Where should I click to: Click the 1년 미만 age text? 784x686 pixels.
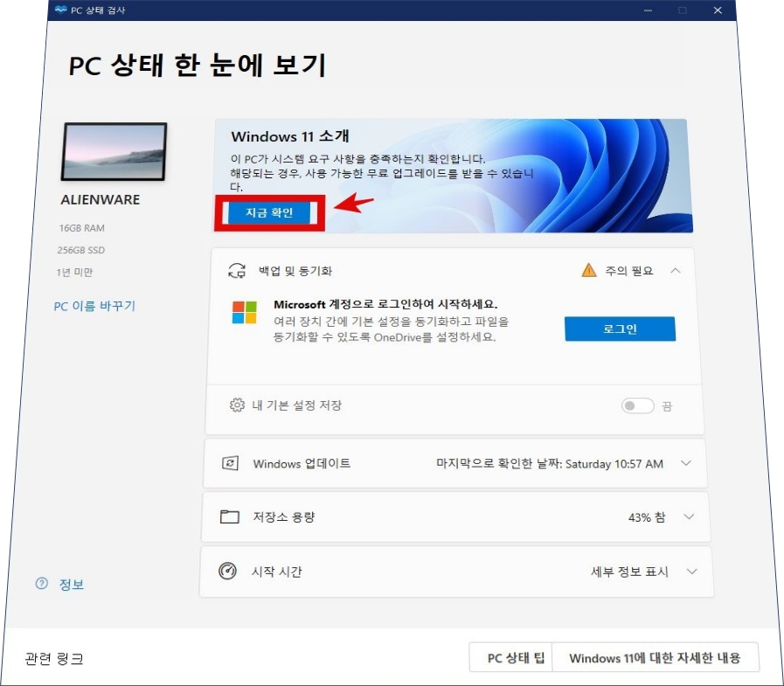pos(74,272)
